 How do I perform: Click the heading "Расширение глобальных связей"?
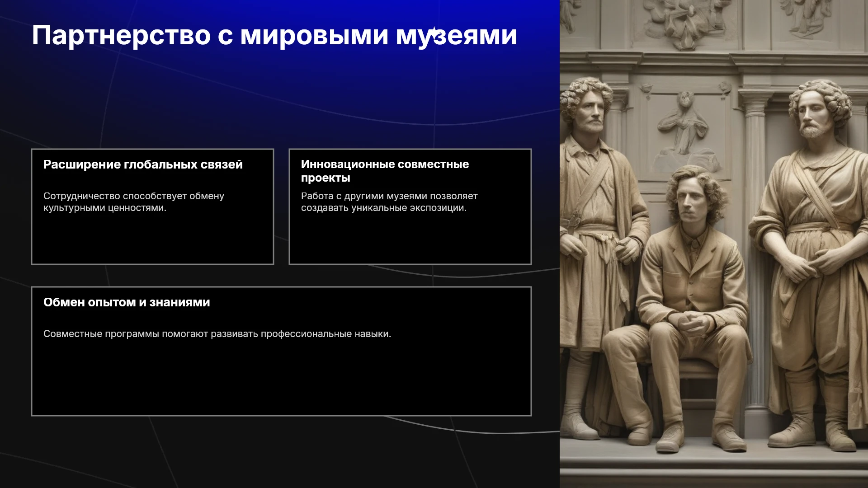pos(143,164)
